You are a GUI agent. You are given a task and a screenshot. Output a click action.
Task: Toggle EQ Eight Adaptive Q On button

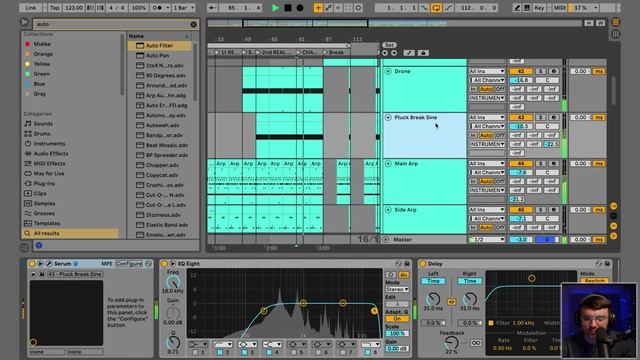click(397, 319)
